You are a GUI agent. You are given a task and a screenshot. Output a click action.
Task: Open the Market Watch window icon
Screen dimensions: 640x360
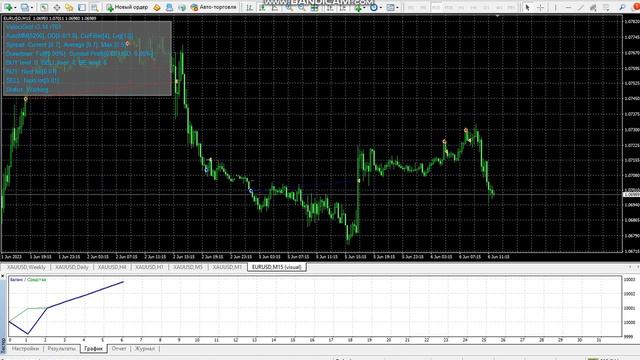44,7
